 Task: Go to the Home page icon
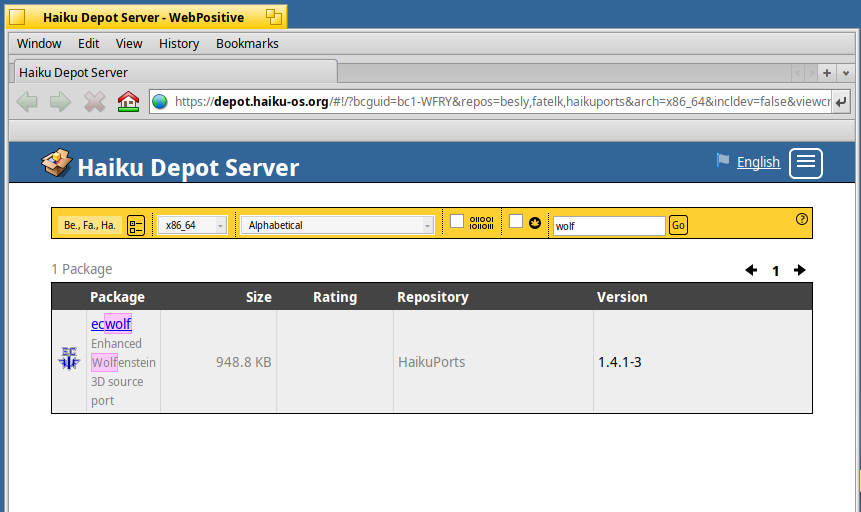tap(128, 102)
